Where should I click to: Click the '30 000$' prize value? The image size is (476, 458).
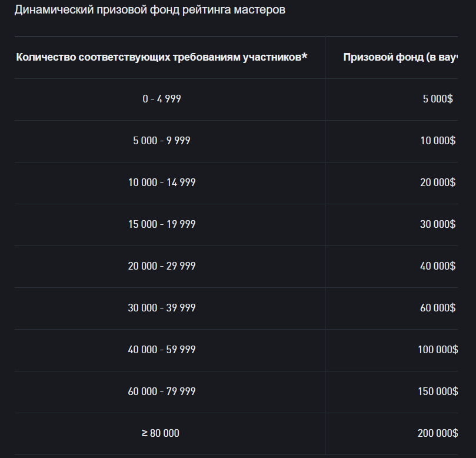click(x=438, y=224)
